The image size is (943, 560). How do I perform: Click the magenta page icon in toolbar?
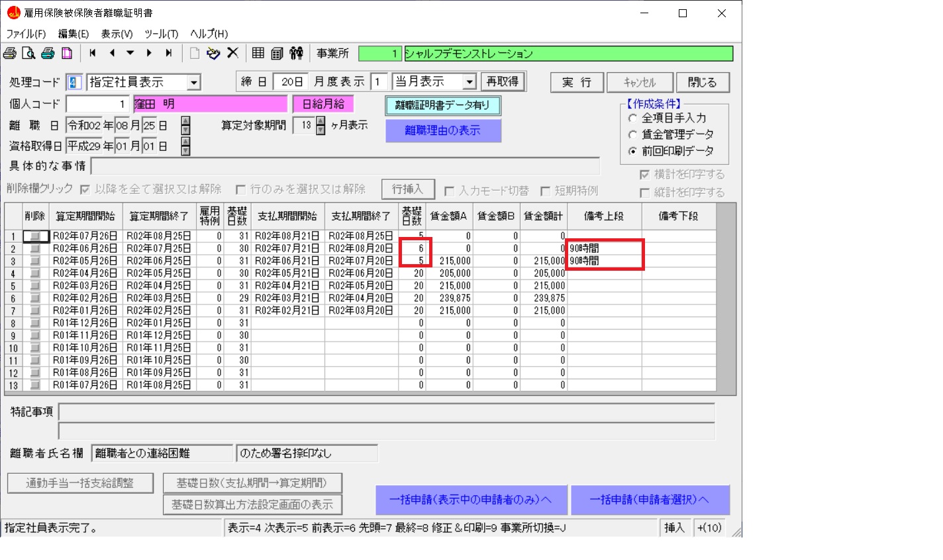coord(67,54)
